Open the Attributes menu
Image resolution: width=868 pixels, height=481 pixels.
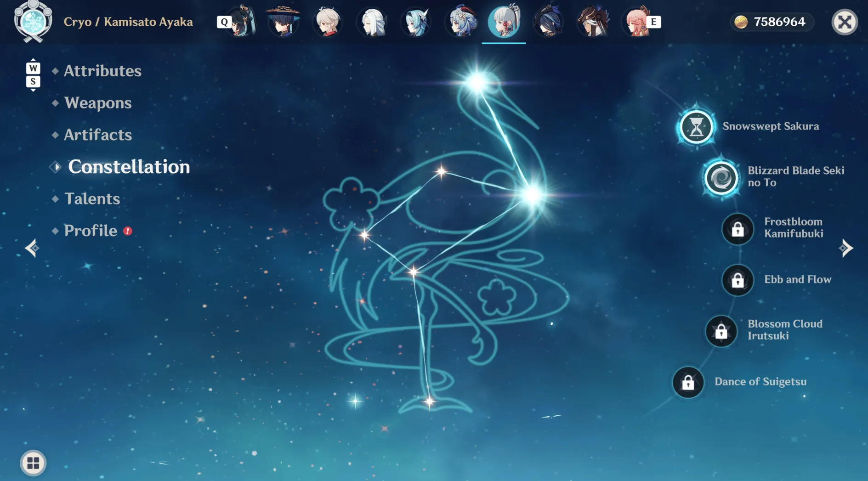click(x=102, y=71)
